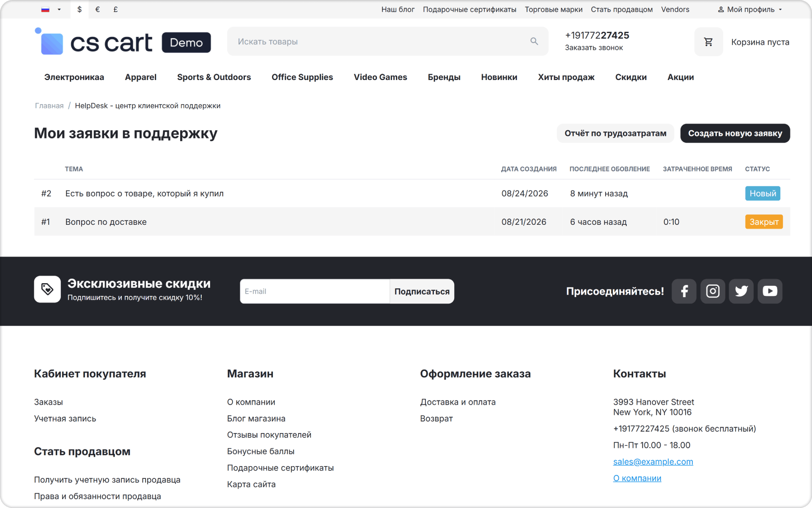Go to Бренды menu item

pos(444,77)
